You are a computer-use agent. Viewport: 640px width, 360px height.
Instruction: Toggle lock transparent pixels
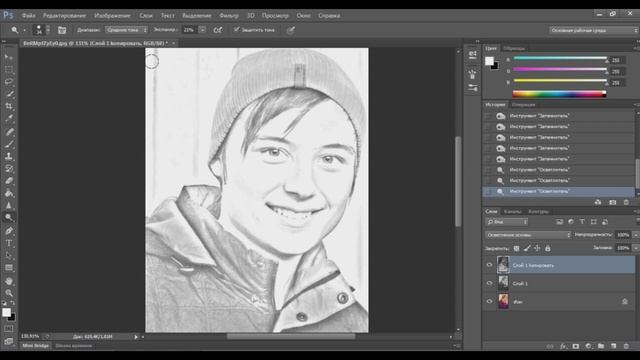tap(516, 248)
